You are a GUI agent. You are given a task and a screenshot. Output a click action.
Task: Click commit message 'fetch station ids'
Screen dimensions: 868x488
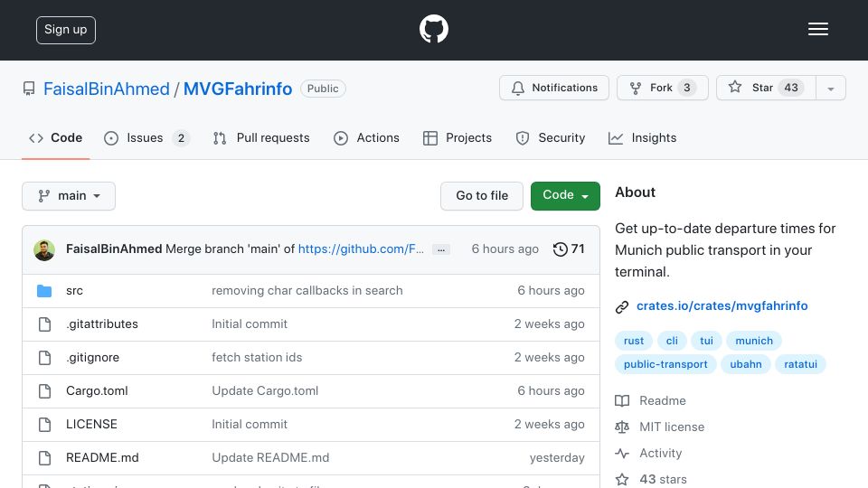[257, 358]
